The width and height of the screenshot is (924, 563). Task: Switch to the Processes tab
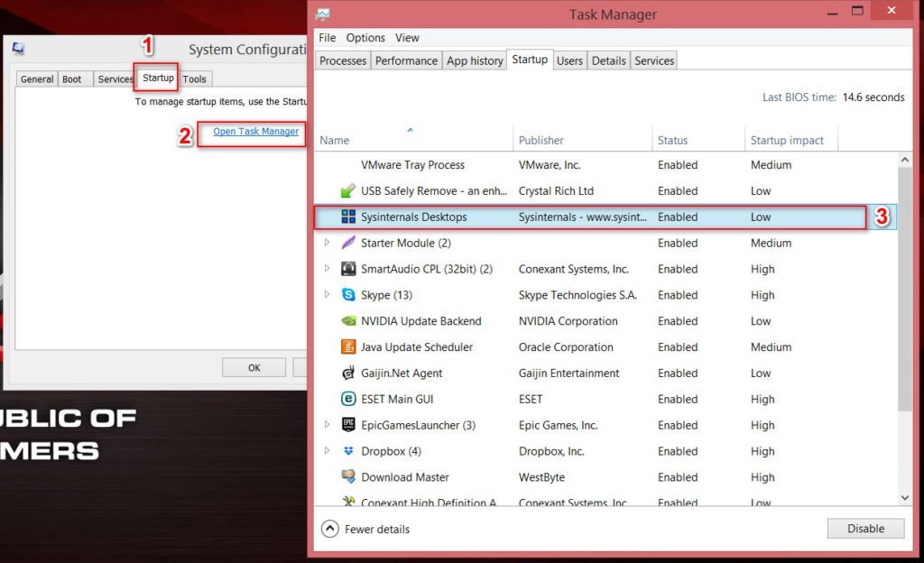click(x=343, y=60)
